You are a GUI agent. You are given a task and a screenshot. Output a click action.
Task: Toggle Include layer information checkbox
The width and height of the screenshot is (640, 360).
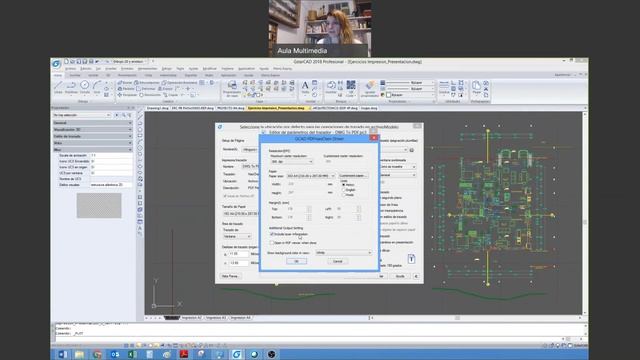271,234
